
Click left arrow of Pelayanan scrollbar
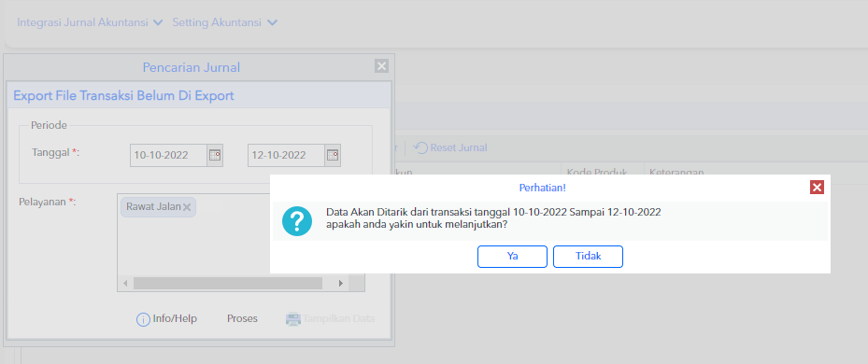coord(125,283)
